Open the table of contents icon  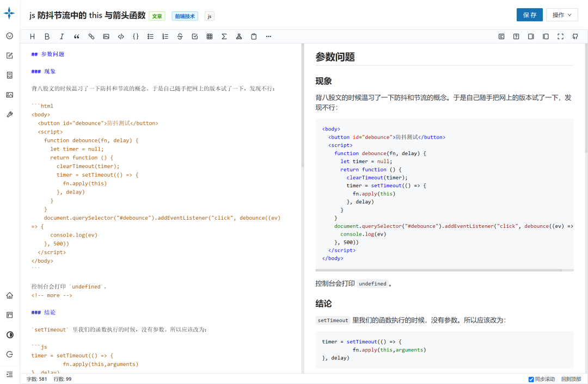pos(501,36)
